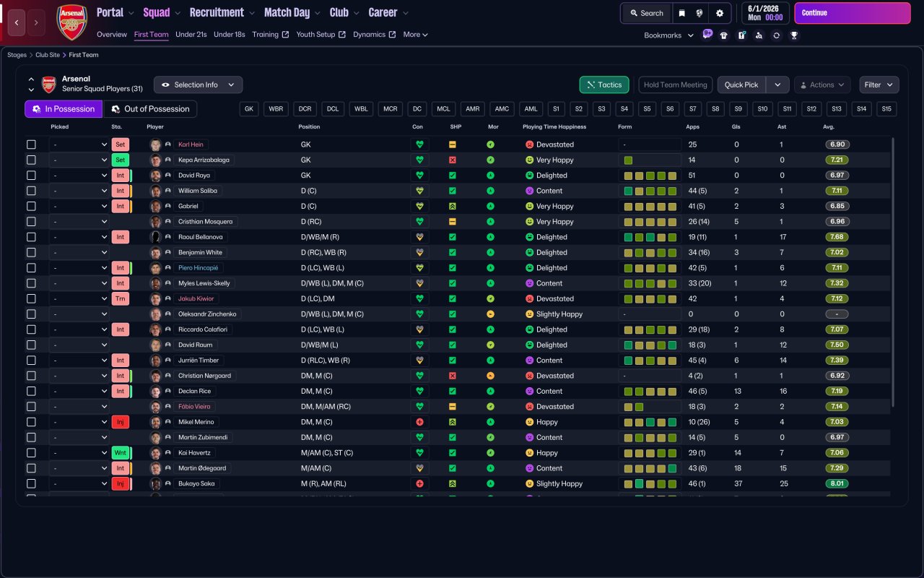Go forward with the right arrow button
924x578 pixels.
coord(36,23)
